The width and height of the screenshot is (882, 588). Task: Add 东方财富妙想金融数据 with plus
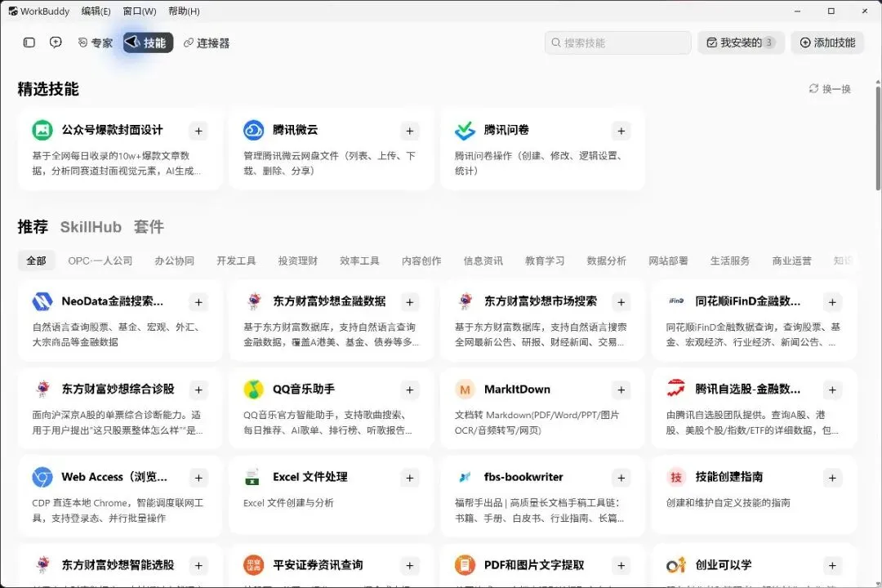pyautogui.click(x=409, y=302)
